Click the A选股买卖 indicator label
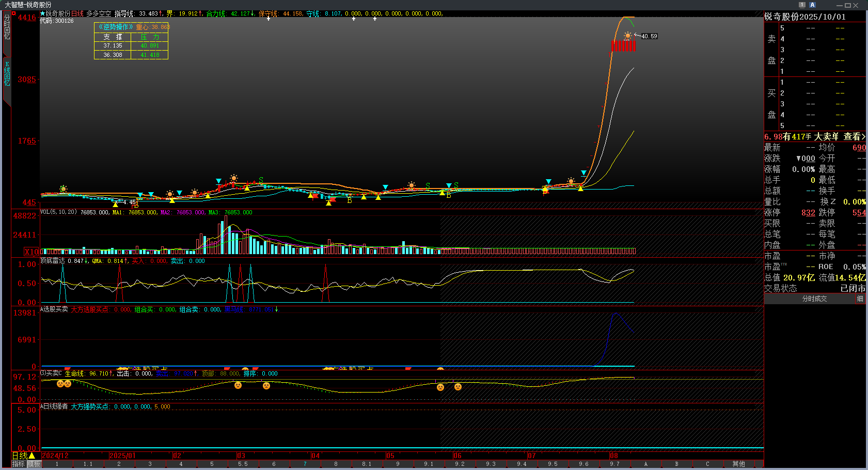This screenshot has width=868, height=470. (54, 309)
